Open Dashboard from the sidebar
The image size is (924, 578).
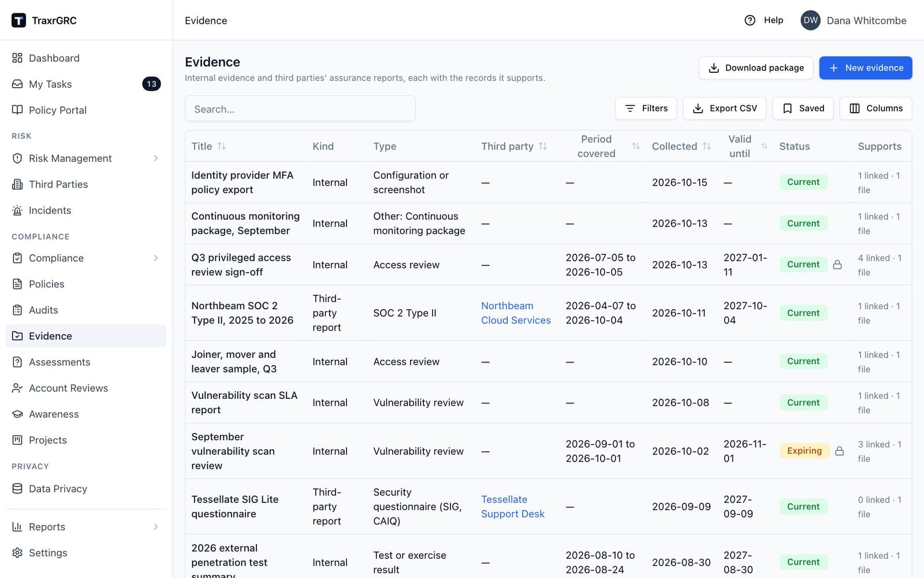click(86, 58)
